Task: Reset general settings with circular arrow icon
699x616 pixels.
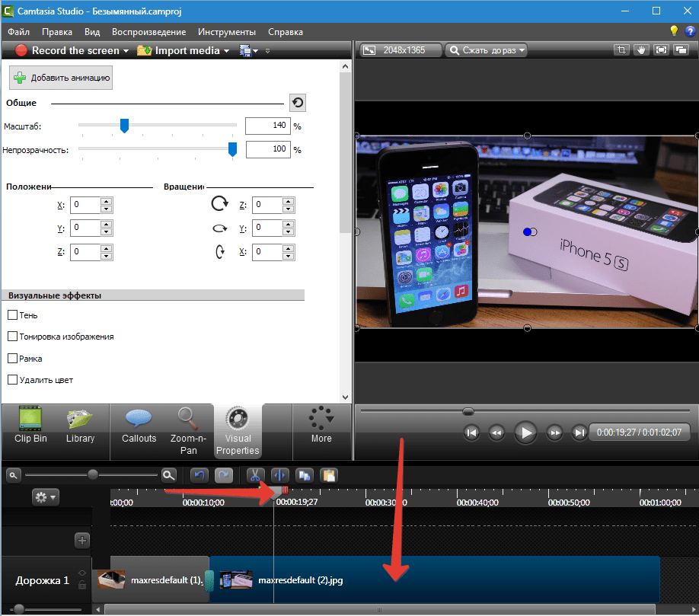Action: 297,103
